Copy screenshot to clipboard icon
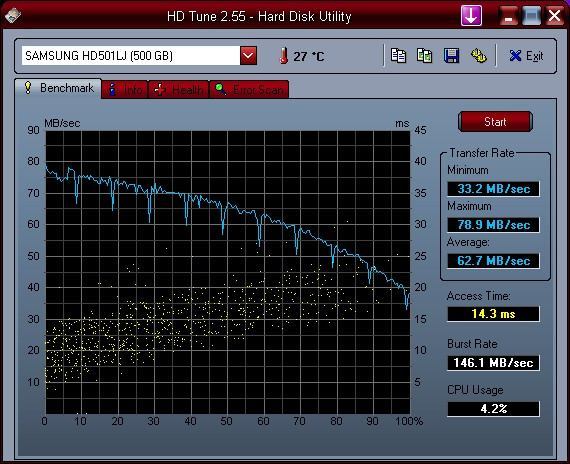Viewport: 570px width, 464px height. [x=424, y=56]
